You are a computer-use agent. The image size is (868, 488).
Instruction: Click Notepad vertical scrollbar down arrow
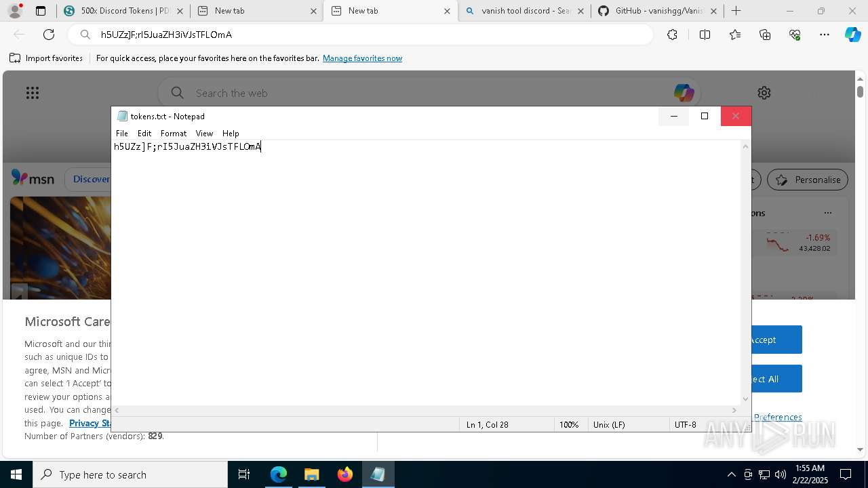click(x=746, y=399)
